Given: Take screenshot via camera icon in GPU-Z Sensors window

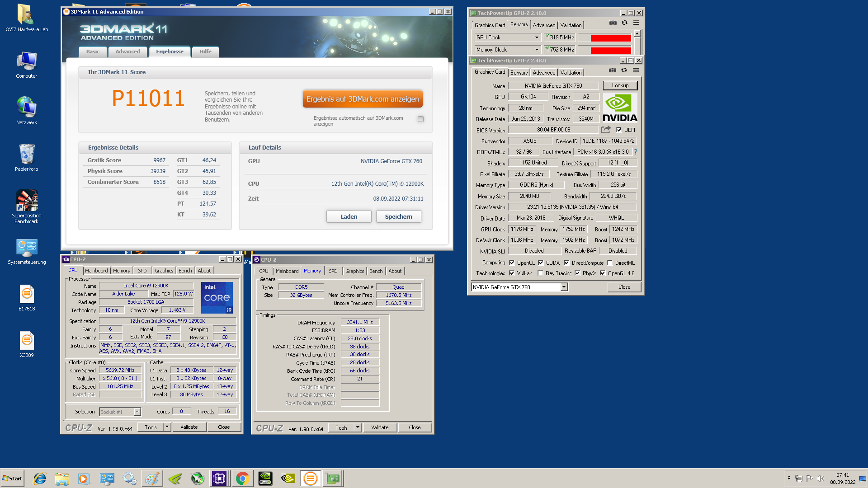Looking at the screenshot, I should (613, 23).
